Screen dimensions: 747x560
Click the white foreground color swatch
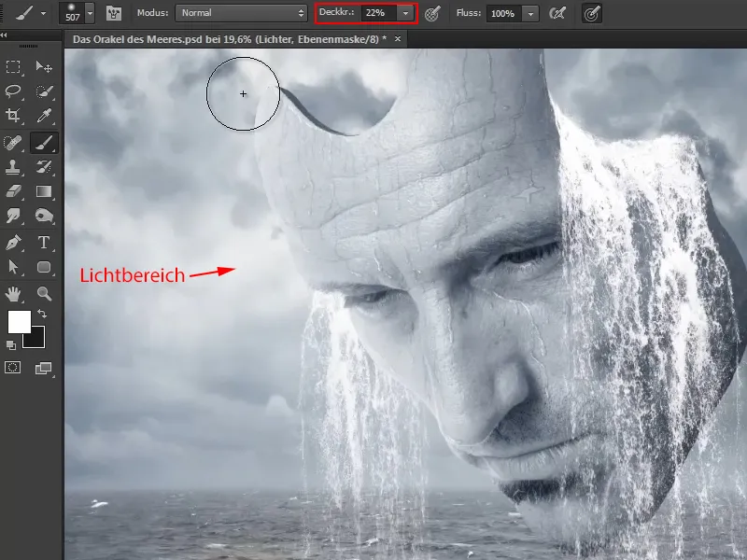[x=19, y=322]
